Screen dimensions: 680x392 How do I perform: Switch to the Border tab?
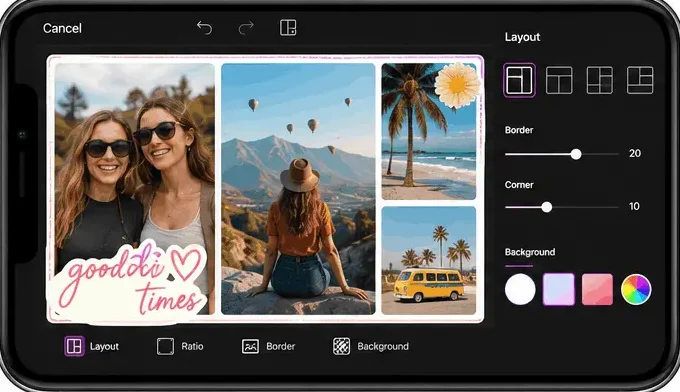tap(268, 346)
